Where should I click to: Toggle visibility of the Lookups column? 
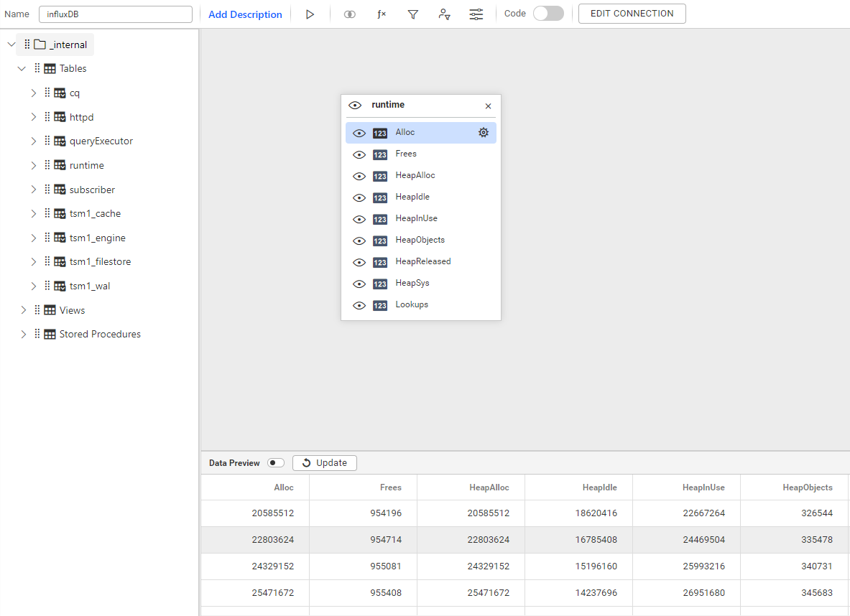(359, 304)
